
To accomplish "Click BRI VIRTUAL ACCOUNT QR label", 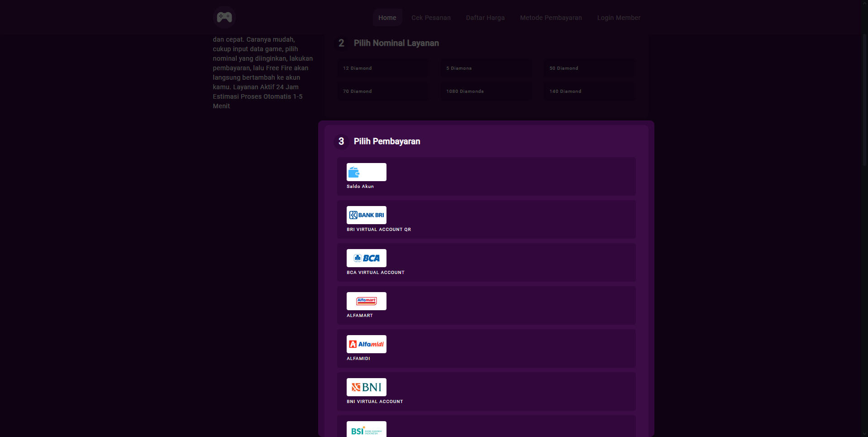I will point(379,230).
